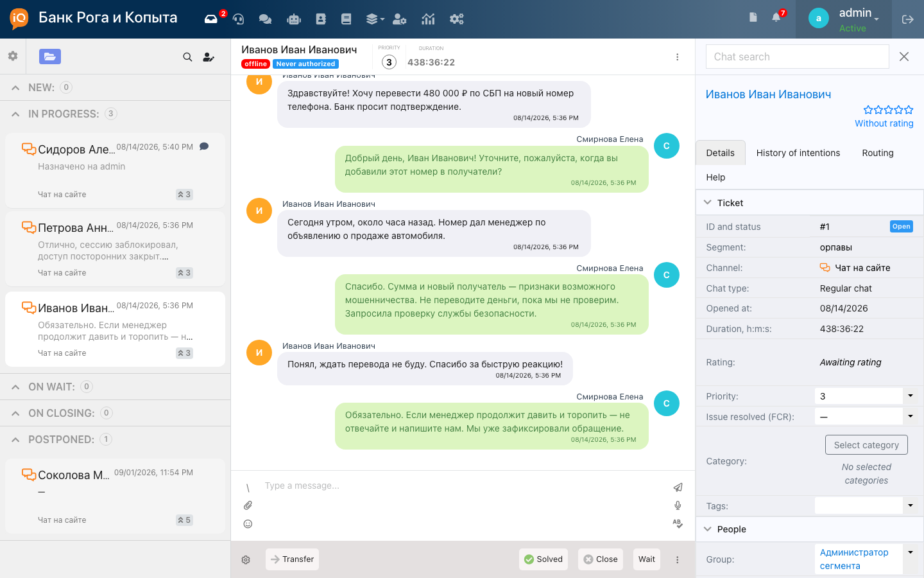The height and width of the screenshot is (578, 924).
Task: Open the chatbot robot icon
Action: coord(294,19)
